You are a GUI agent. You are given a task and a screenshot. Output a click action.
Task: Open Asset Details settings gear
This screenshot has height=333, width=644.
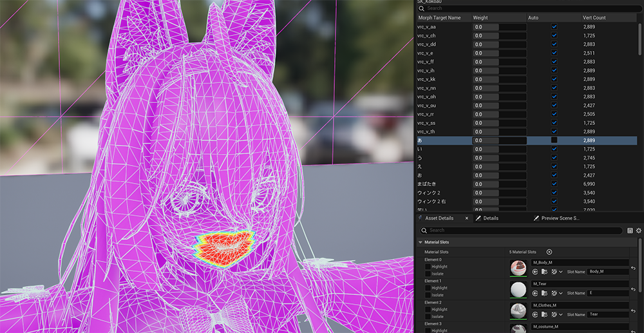[x=639, y=231]
